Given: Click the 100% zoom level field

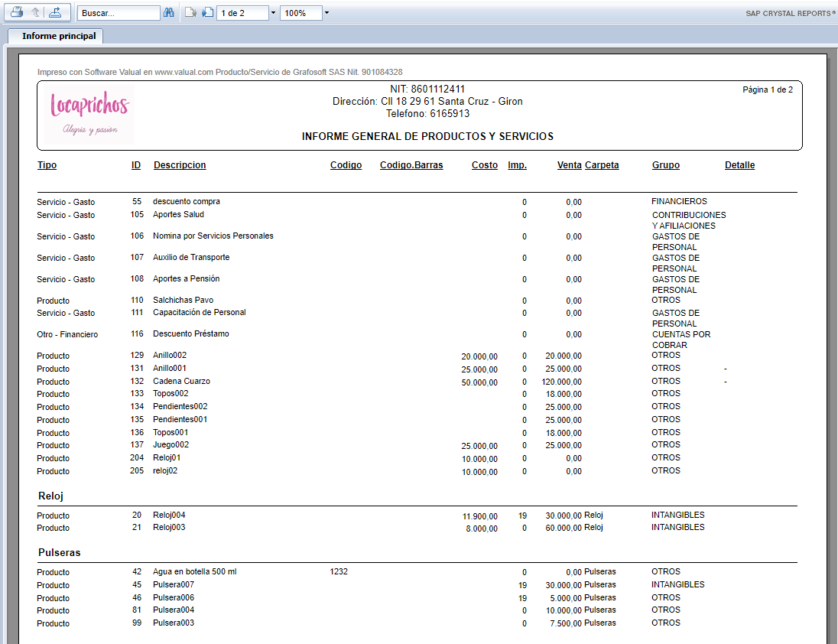Looking at the screenshot, I should coord(300,13).
